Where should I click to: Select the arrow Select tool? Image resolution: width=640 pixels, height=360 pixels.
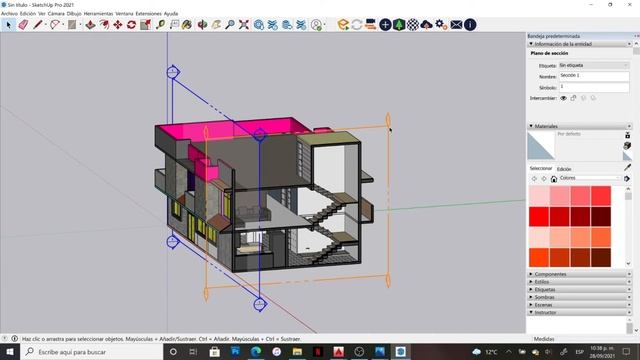click(x=9, y=25)
